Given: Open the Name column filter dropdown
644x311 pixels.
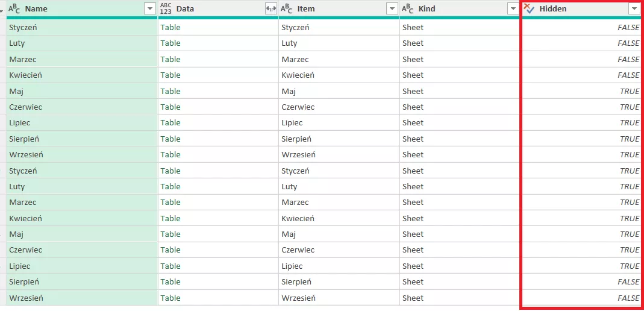Looking at the screenshot, I should click(x=150, y=9).
